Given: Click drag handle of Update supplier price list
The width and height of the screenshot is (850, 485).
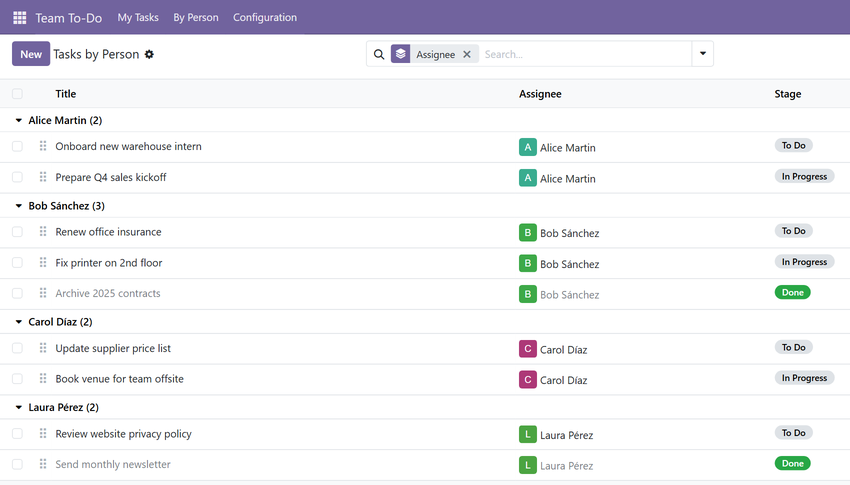Looking at the screenshot, I should click(x=43, y=348).
